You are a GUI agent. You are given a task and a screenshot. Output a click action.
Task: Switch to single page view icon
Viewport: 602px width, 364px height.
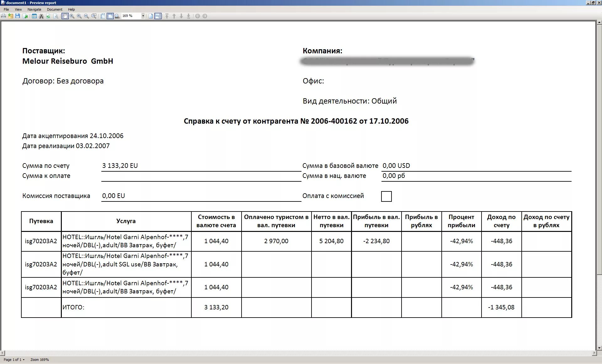coord(151,16)
